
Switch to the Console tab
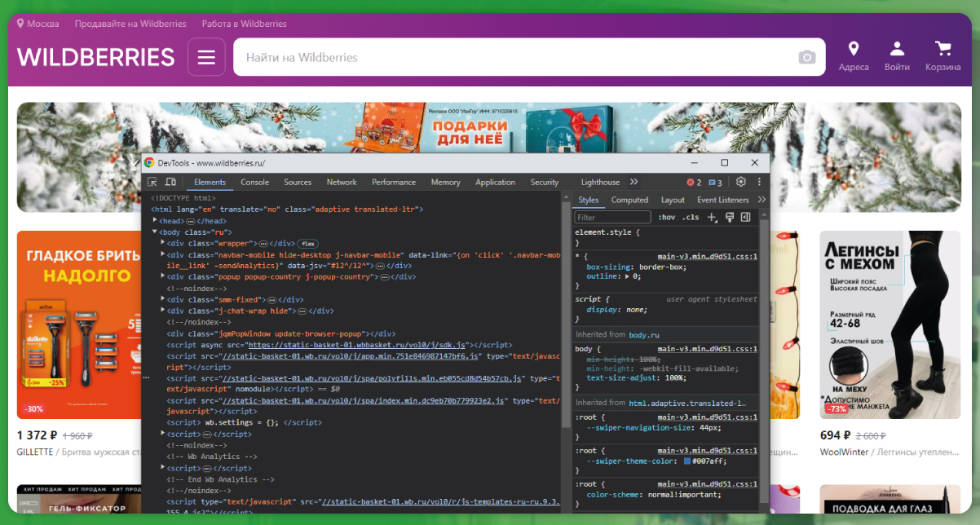pos(254,183)
